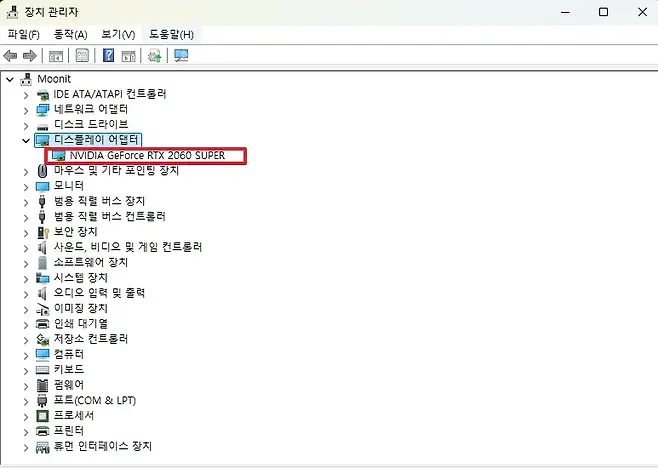Select the '이미징 장치' label
Screen dimensions: 658x468
coord(81,309)
